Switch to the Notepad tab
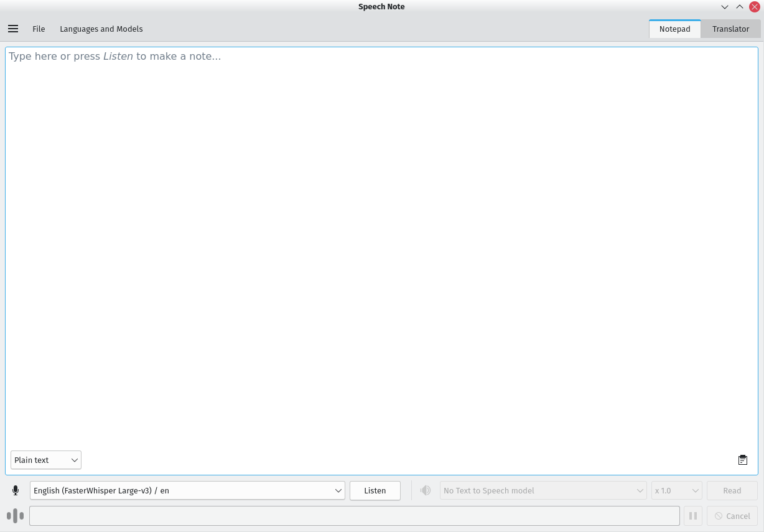The width and height of the screenshot is (764, 532). [x=674, y=29]
